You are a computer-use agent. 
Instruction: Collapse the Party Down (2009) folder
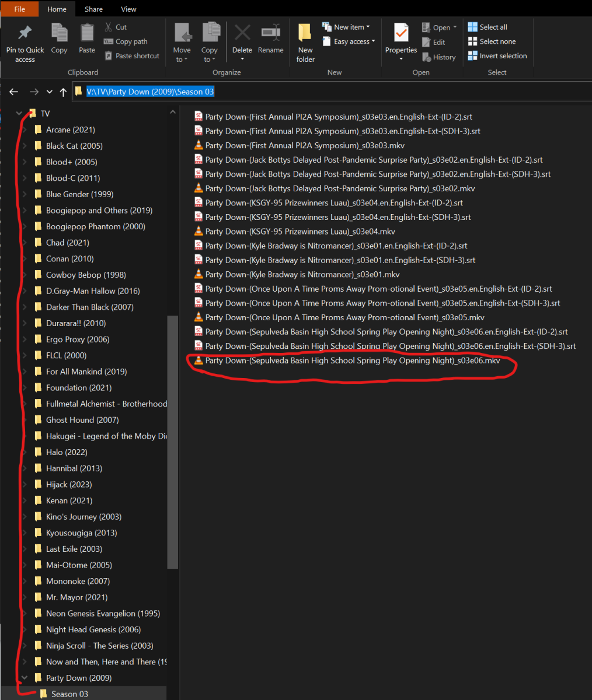(x=24, y=678)
